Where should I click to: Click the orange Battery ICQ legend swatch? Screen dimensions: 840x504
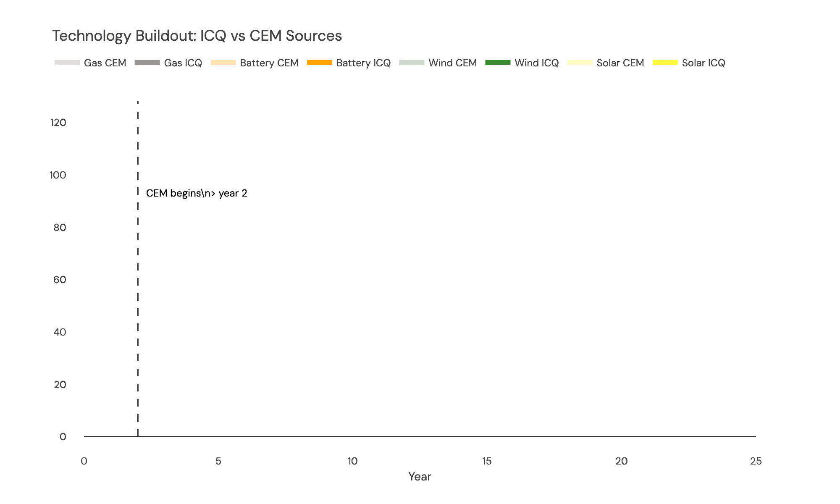(320, 63)
